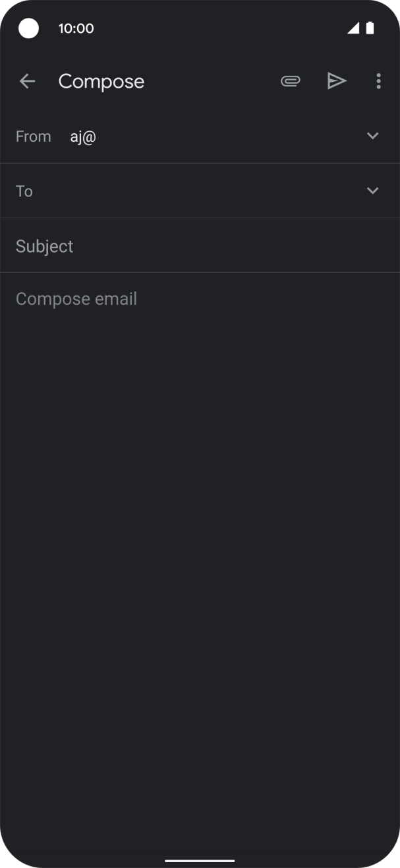Tap the 10:00 clock in status bar
The image size is (400, 868).
pyautogui.click(x=76, y=28)
